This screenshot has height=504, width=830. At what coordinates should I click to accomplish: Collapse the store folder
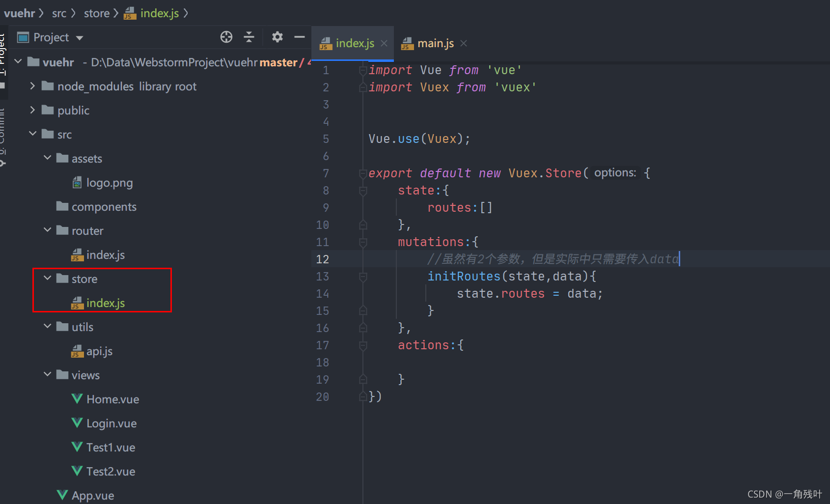[47, 278]
